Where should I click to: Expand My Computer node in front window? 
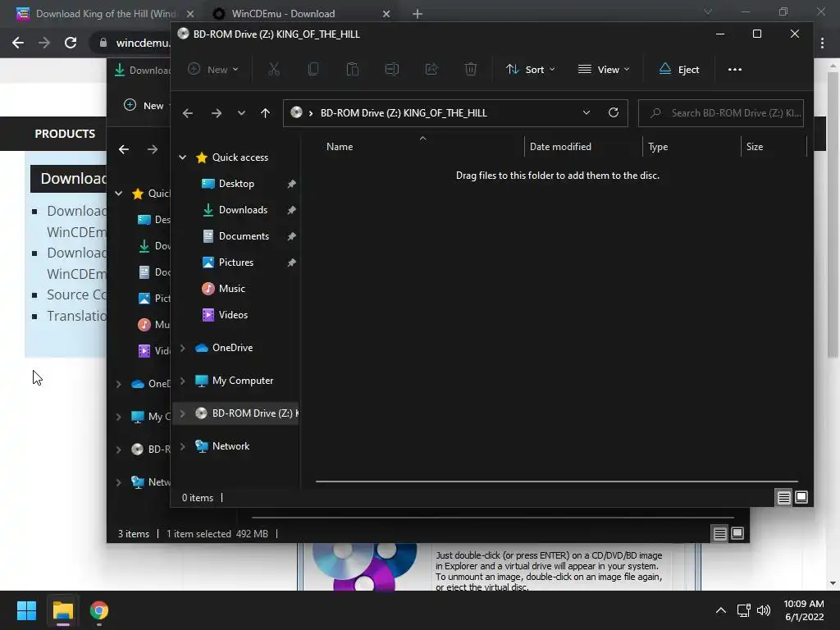pyautogui.click(x=183, y=381)
